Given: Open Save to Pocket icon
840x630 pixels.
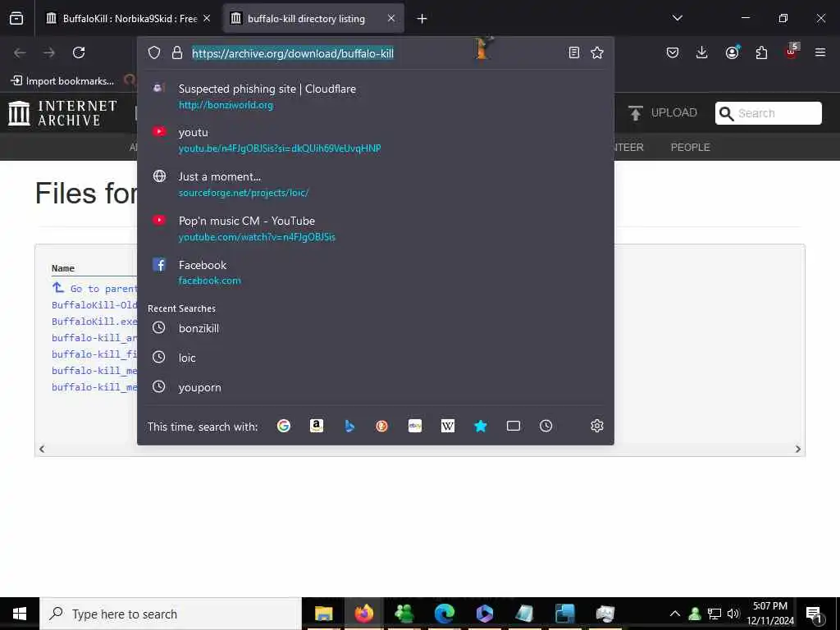Looking at the screenshot, I should point(673,52).
